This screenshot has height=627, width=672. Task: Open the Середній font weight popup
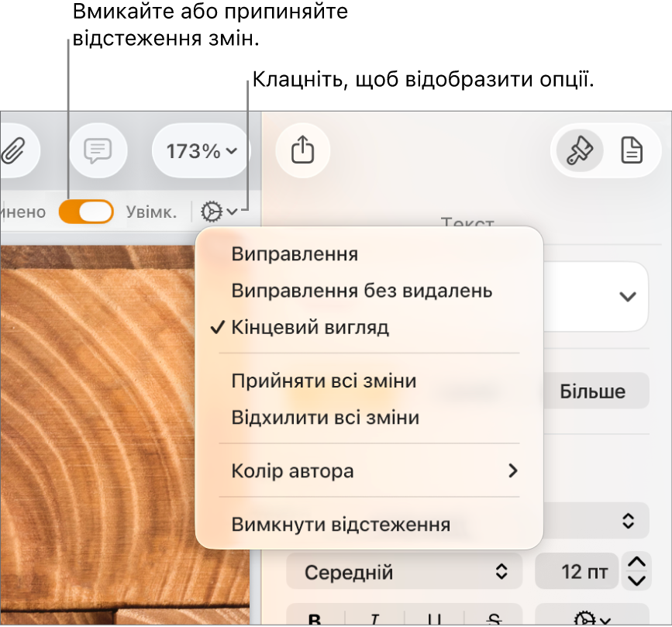click(404, 572)
